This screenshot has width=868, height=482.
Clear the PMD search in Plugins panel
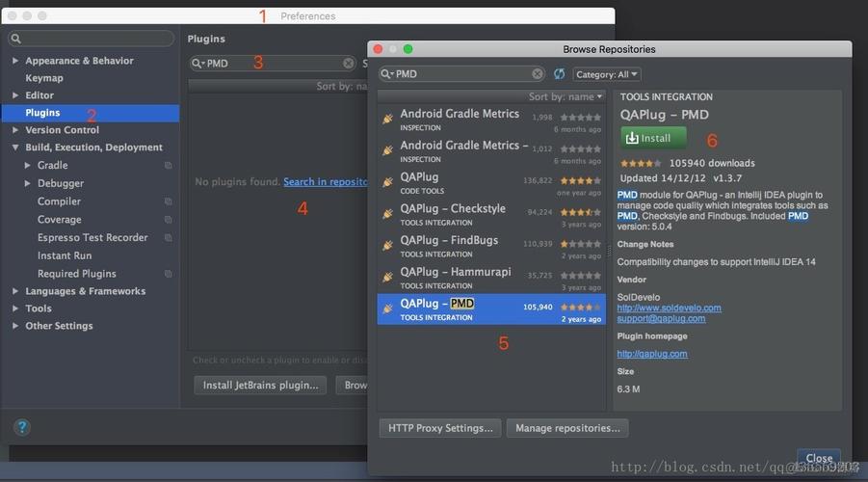(x=348, y=64)
